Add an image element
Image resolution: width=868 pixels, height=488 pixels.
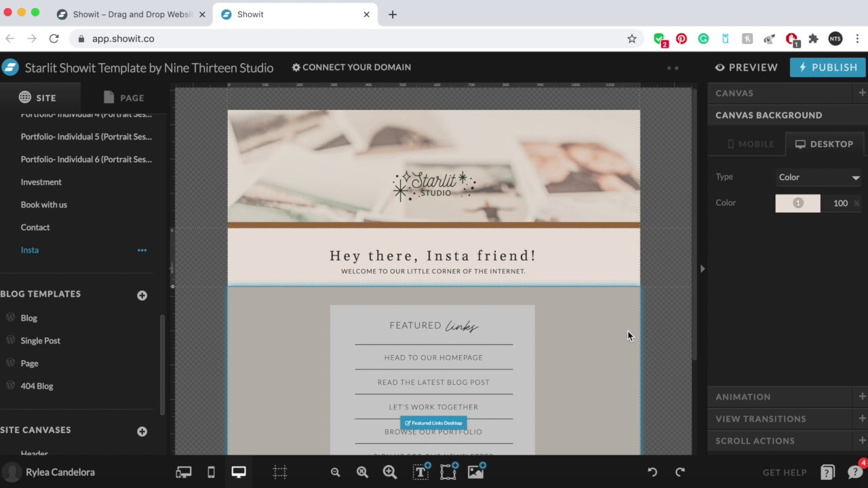point(476,471)
